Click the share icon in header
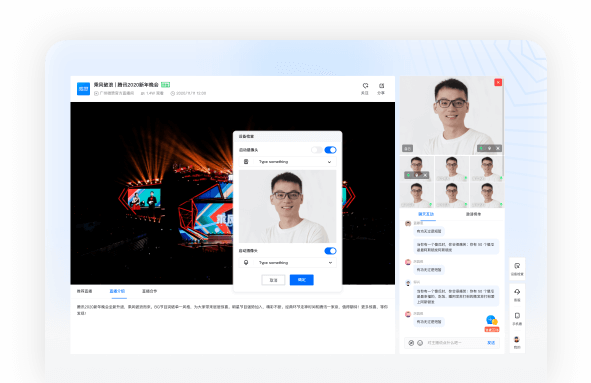This screenshot has height=383, width=591. pos(381,86)
